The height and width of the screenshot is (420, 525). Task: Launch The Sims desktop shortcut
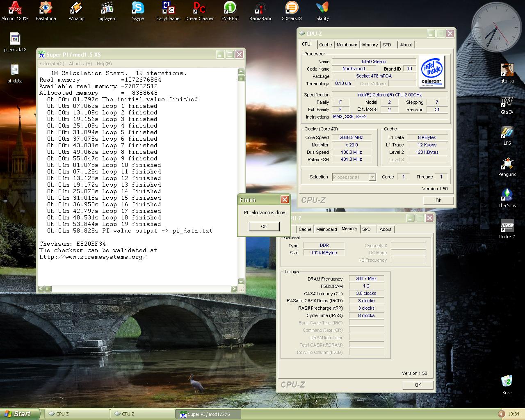coord(507,194)
